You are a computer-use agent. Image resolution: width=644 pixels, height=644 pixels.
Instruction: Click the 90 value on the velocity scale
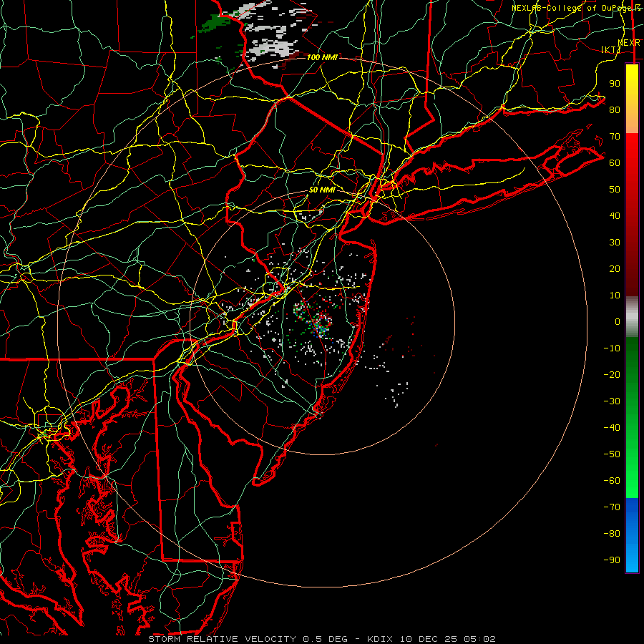click(x=615, y=84)
